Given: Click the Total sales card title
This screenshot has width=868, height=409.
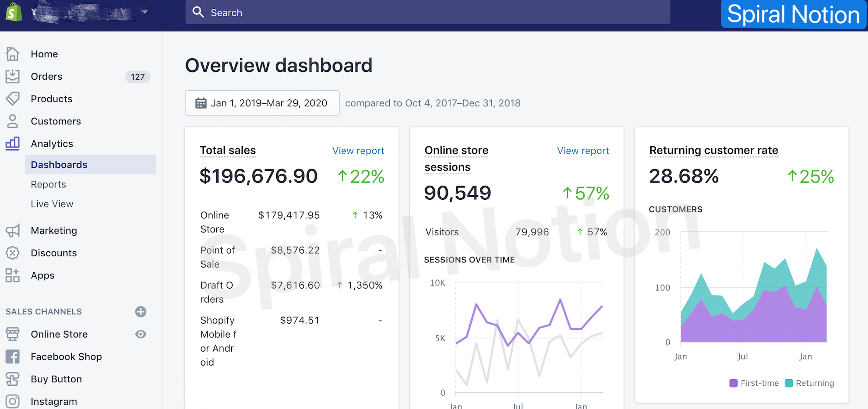Looking at the screenshot, I should coord(228,150).
